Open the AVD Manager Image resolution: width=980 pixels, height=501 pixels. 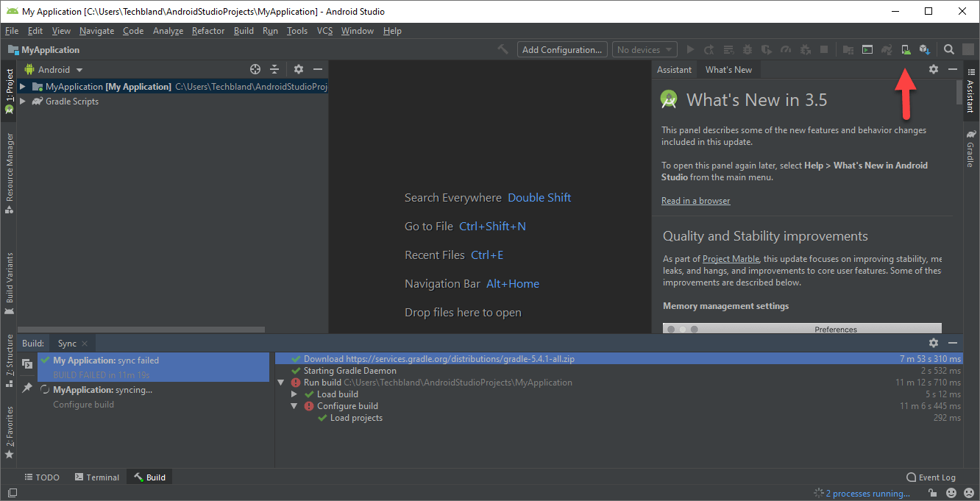pos(906,49)
